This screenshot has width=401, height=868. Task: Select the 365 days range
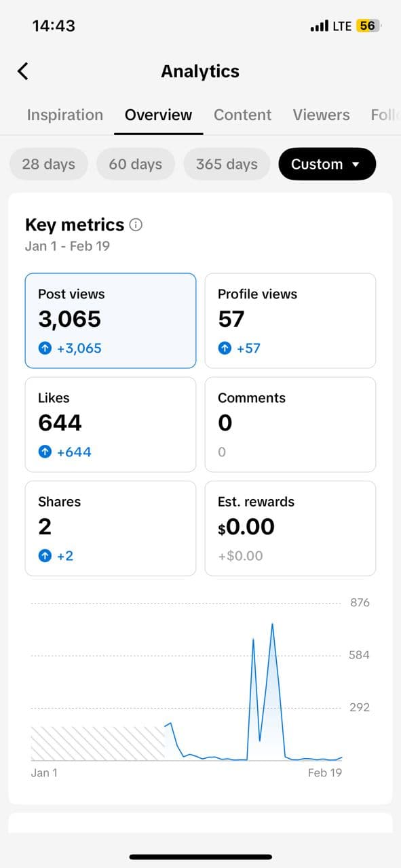[x=227, y=163]
